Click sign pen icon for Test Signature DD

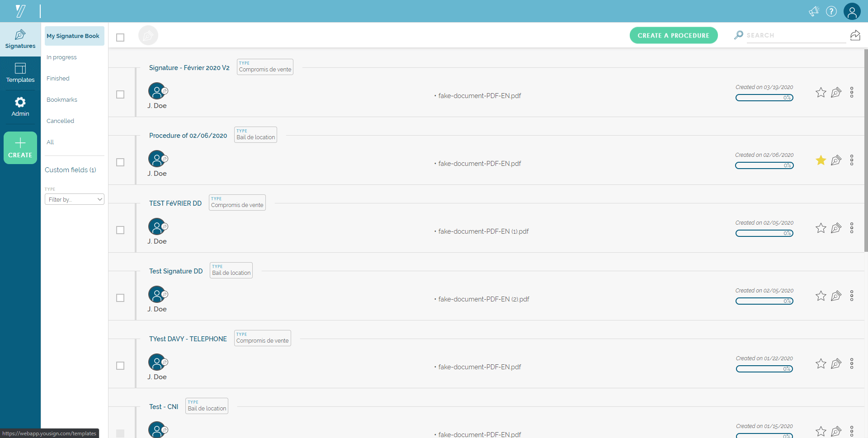coord(836,296)
